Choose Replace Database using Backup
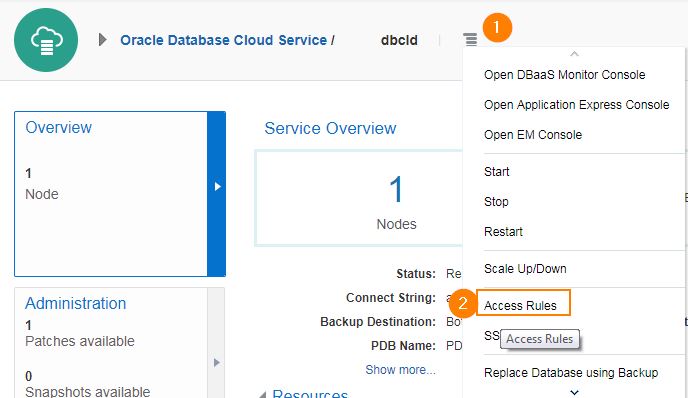This screenshot has width=688, height=398. coord(571,373)
